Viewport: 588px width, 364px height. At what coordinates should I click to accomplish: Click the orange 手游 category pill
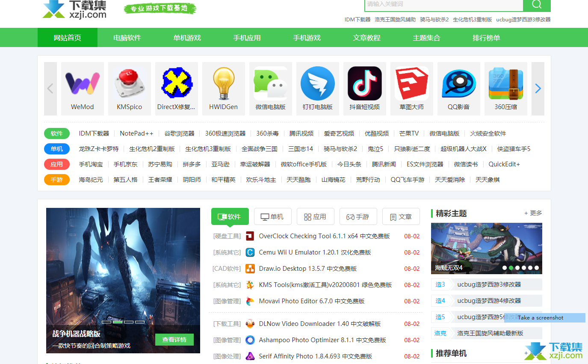[x=56, y=180]
